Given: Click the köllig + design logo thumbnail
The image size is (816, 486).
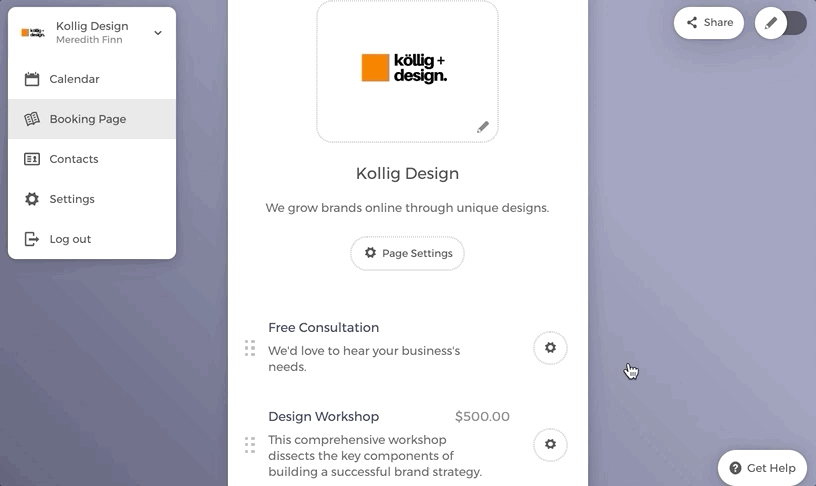Looking at the screenshot, I should [406, 68].
